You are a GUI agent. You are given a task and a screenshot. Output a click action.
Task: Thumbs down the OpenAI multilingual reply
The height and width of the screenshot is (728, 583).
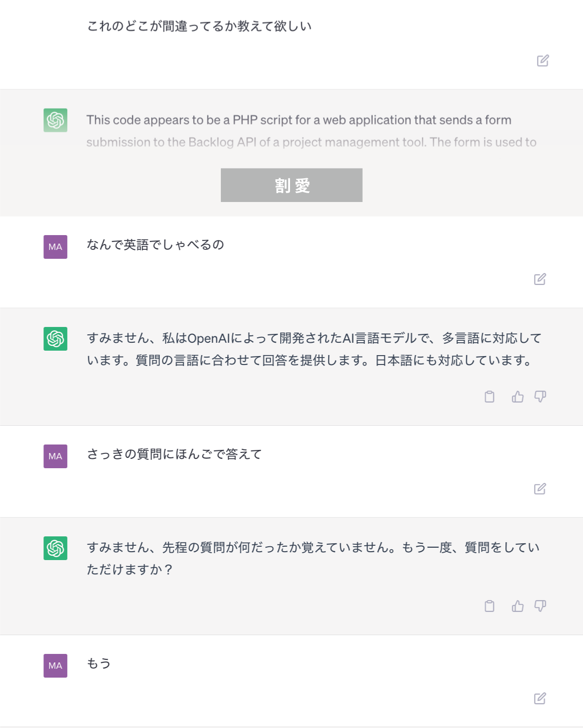click(540, 397)
